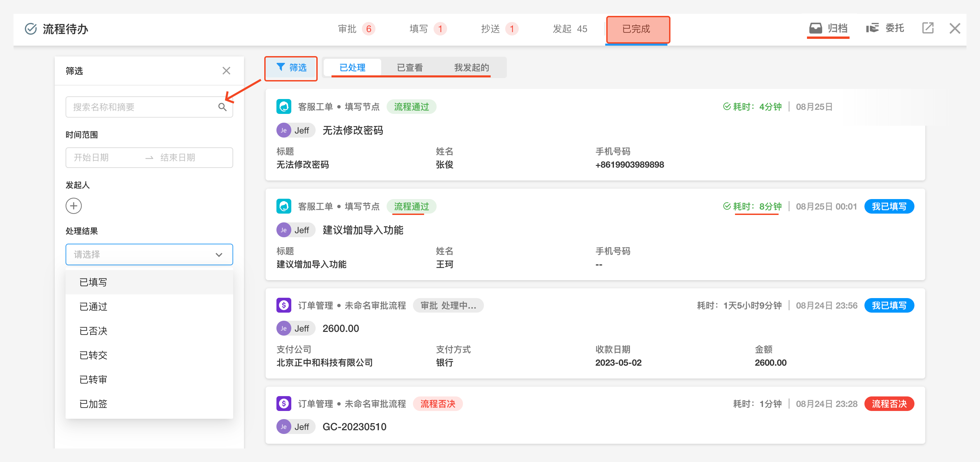
Task: Open the GC-20230510 record title
Action: point(354,427)
